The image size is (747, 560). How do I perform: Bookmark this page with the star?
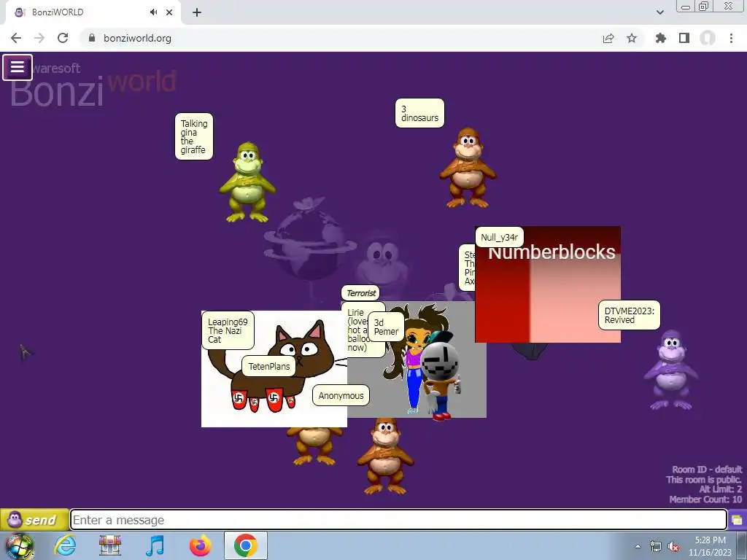point(632,38)
